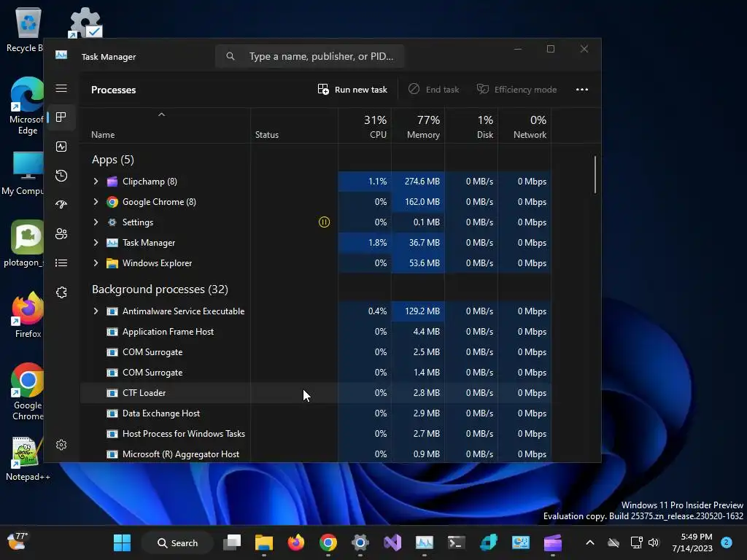The image size is (747, 560).
Task: Open the Users page sidebar icon
Action: pos(61,234)
